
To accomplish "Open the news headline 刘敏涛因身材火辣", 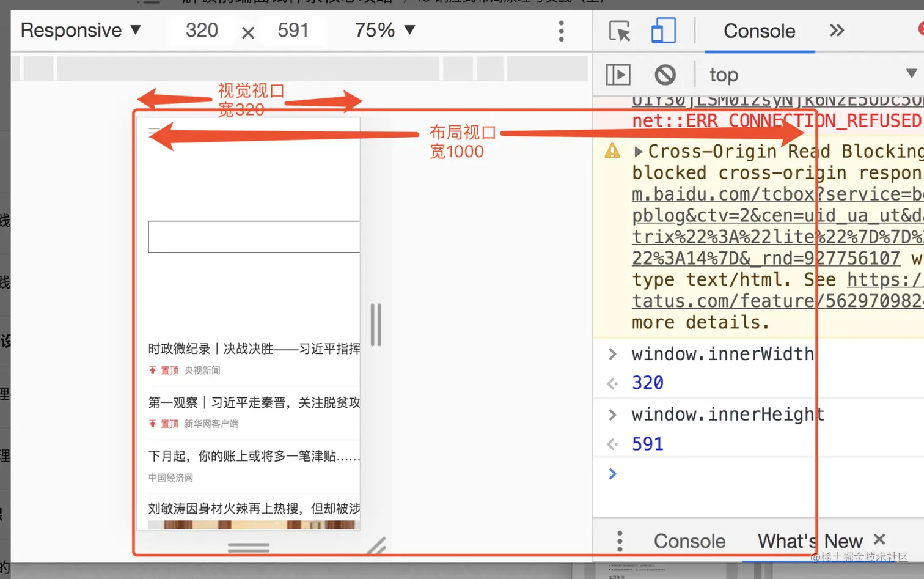I will pos(254,509).
